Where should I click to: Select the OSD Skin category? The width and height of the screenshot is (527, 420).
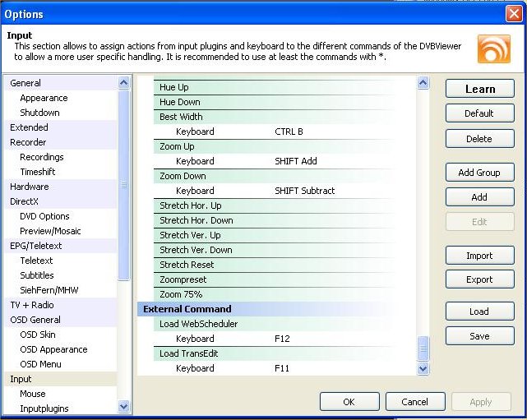point(38,335)
